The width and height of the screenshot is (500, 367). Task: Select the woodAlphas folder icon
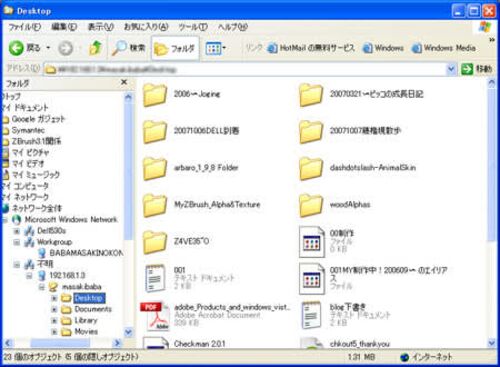click(311, 205)
